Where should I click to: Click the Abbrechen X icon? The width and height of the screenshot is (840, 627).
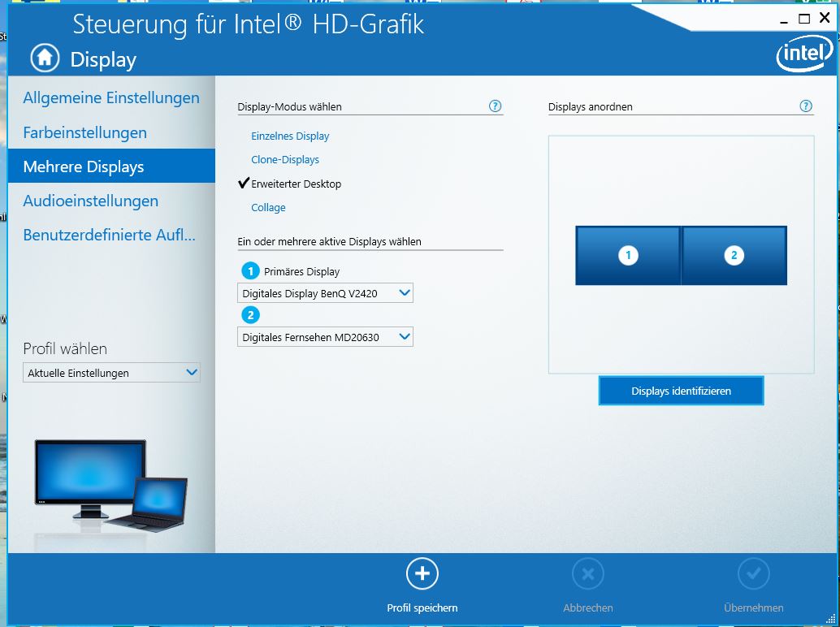click(x=587, y=574)
